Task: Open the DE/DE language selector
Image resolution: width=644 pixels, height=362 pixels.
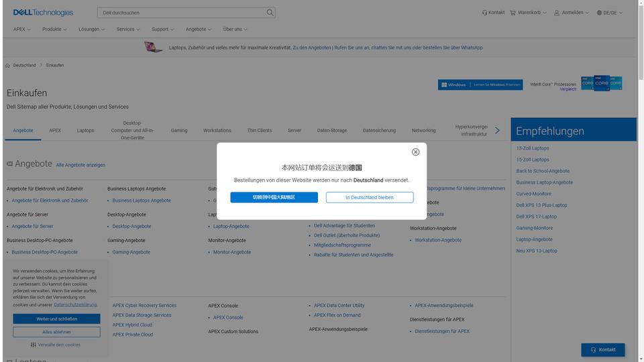Action: point(610,13)
